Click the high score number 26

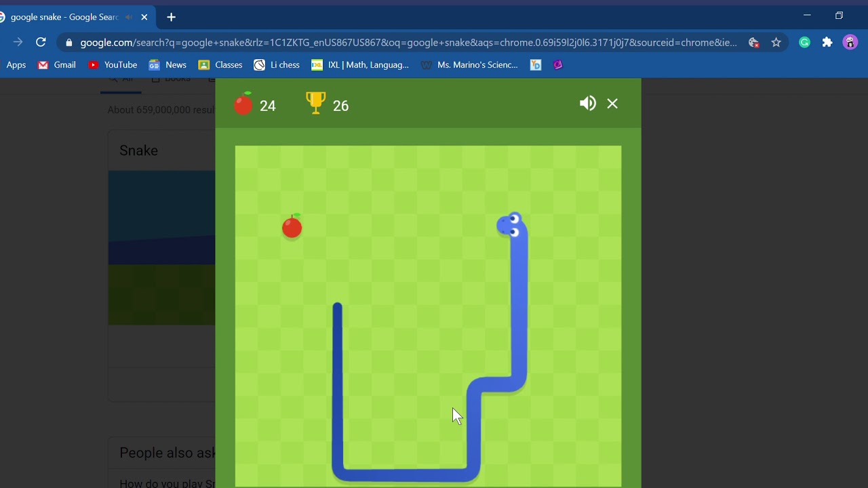[340, 106]
